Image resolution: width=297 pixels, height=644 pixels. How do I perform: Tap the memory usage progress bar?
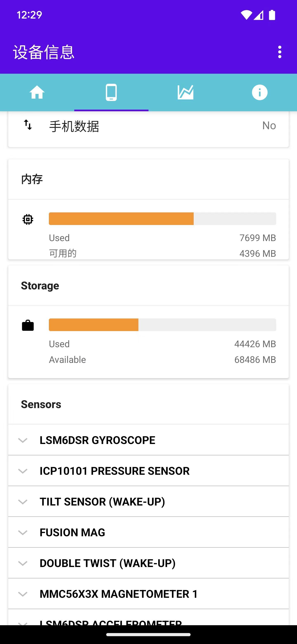pyautogui.click(x=162, y=219)
